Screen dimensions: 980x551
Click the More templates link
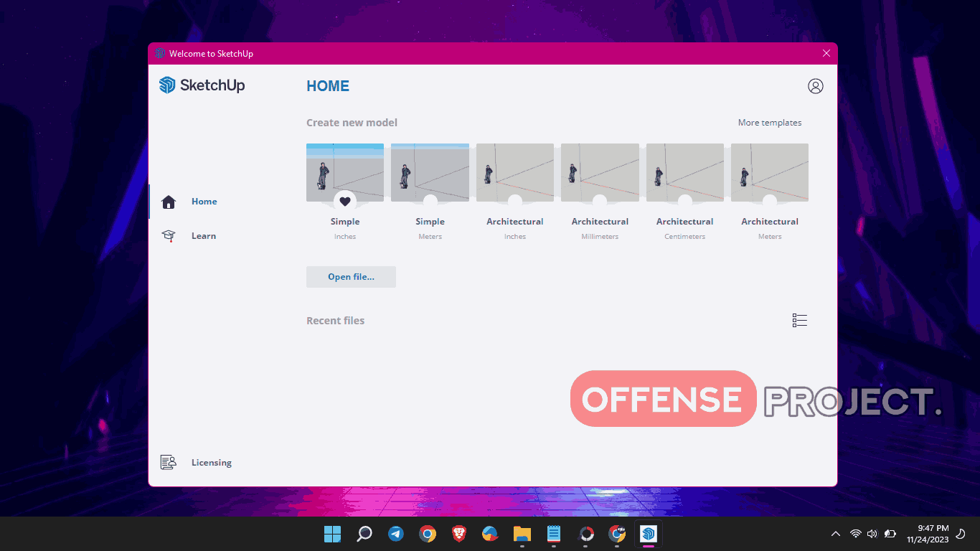point(770,123)
